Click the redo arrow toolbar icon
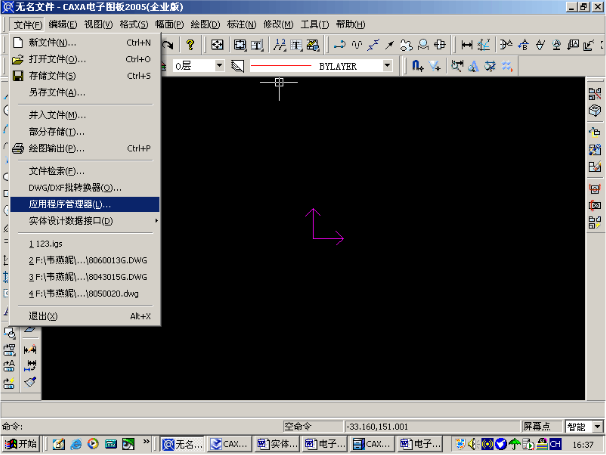This screenshot has width=606, height=455. 167,44
